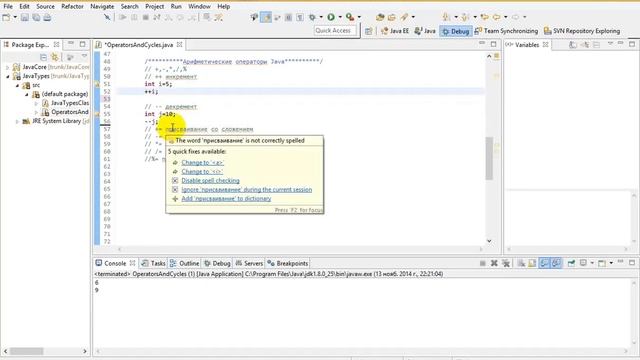Image resolution: width=640 pixels, height=360 pixels.
Task: Open the New dropdown arrow
Action: pyautogui.click(x=15, y=17)
